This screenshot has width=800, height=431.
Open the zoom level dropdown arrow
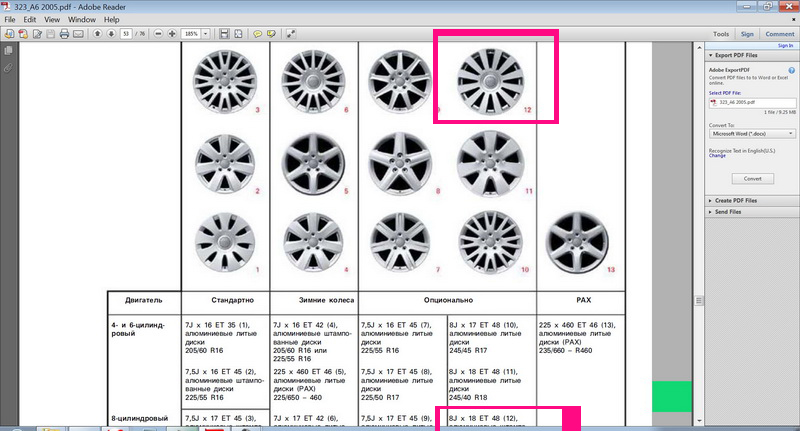206,34
